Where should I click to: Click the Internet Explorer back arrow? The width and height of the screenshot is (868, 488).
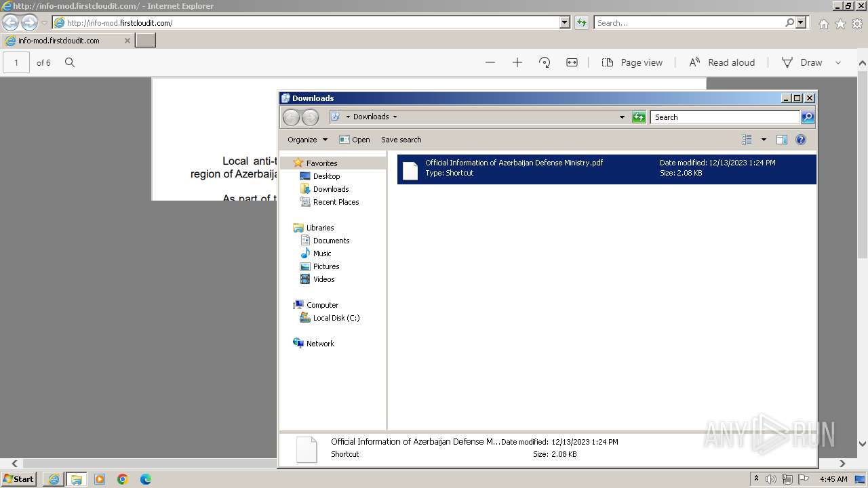point(10,23)
